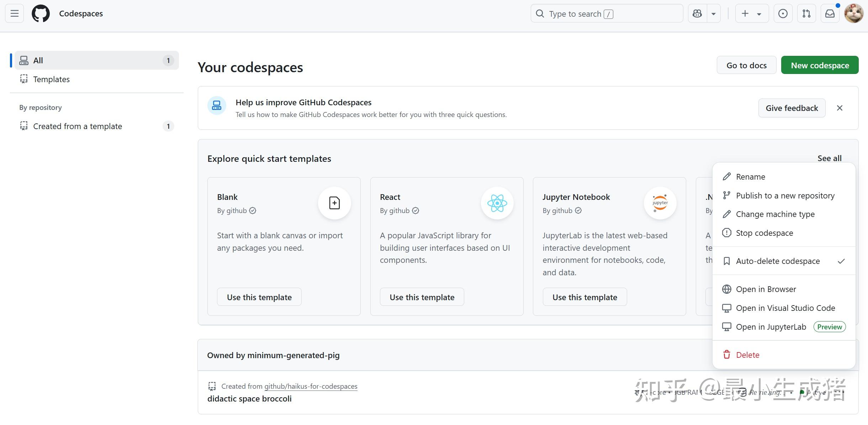This screenshot has height=425, width=868.
Task: Click the GitHub Copilot icon
Action: coord(697,13)
